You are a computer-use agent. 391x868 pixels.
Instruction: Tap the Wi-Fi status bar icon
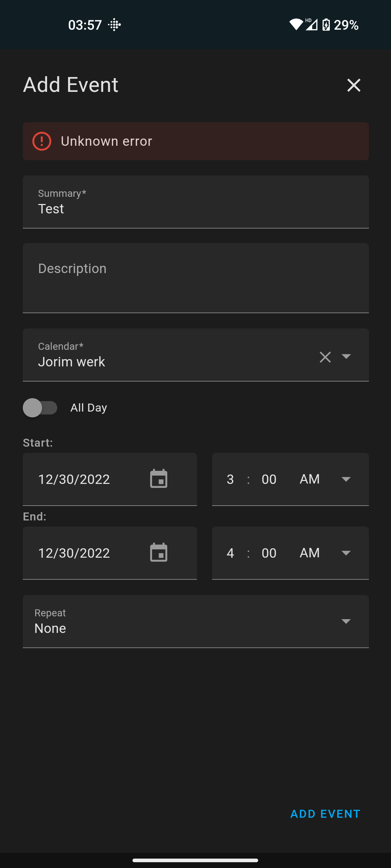(296, 25)
